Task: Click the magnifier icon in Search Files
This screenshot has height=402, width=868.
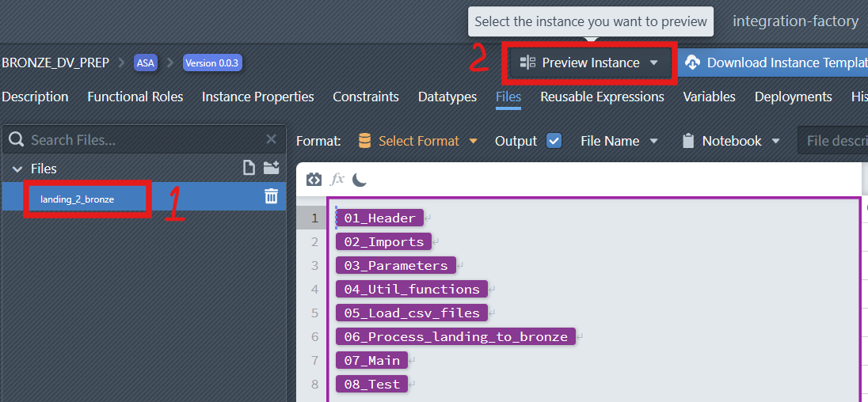Action: click(16, 140)
